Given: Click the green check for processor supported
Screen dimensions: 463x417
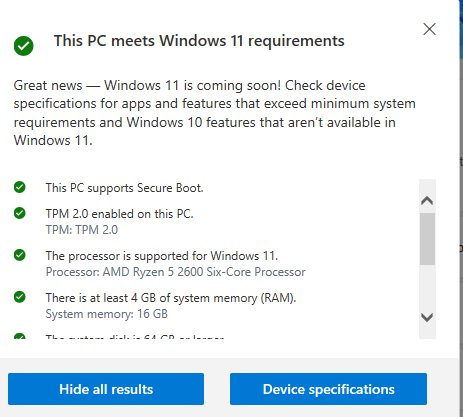Looking at the screenshot, I should click(20, 255).
